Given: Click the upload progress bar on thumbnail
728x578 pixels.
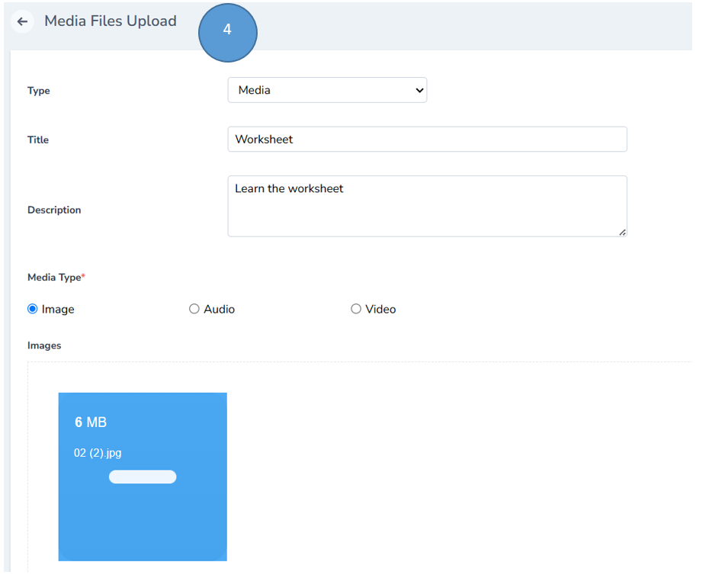Looking at the screenshot, I should pos(143,476).
